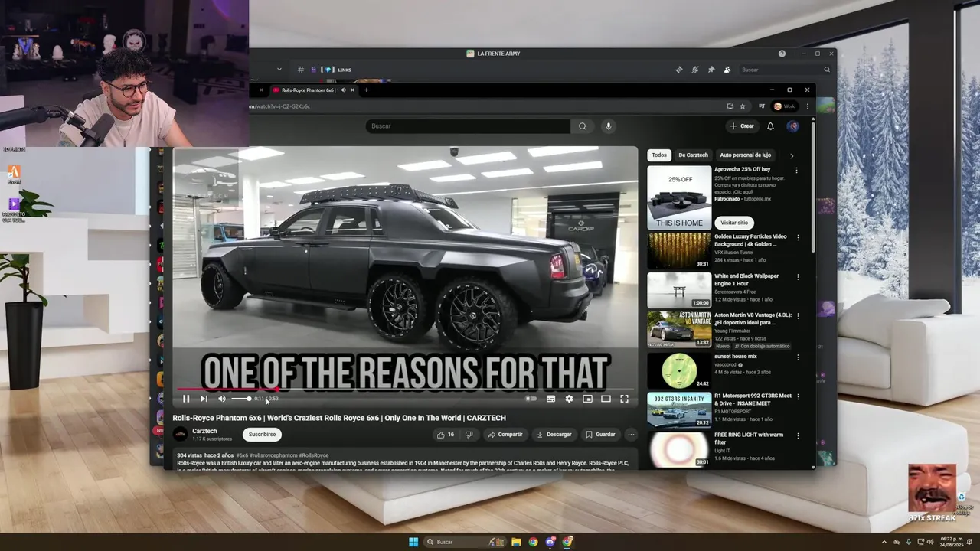Open the Crear create button
The image size is (980, 551).
[x=742, y=126]
